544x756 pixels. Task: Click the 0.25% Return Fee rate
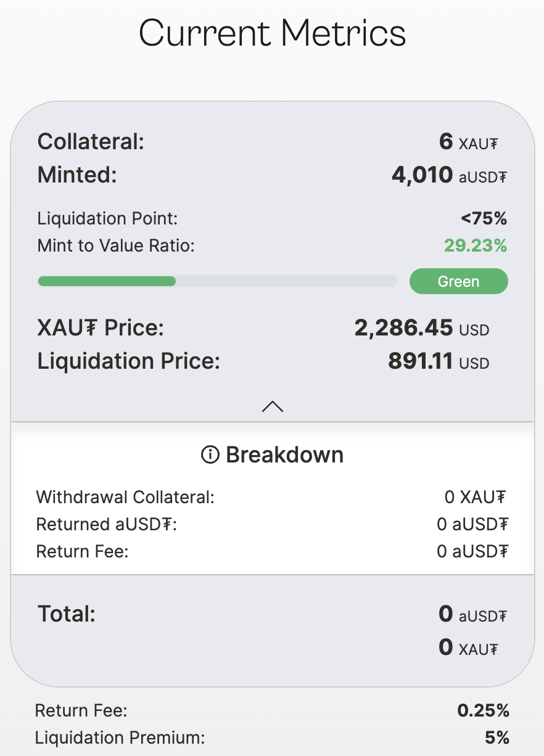coord(483,711)
